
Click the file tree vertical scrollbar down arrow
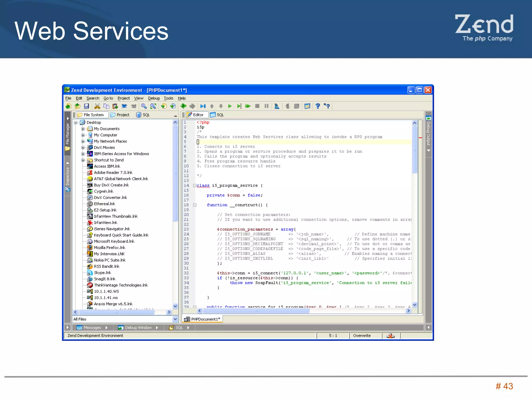point(175,306)
